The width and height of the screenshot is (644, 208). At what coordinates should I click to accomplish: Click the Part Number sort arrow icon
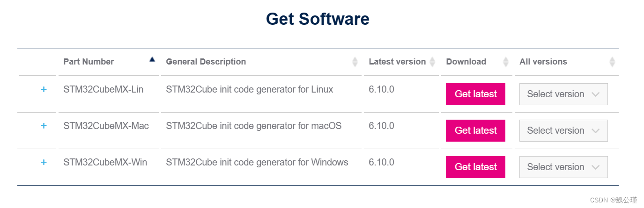point(152,59)
